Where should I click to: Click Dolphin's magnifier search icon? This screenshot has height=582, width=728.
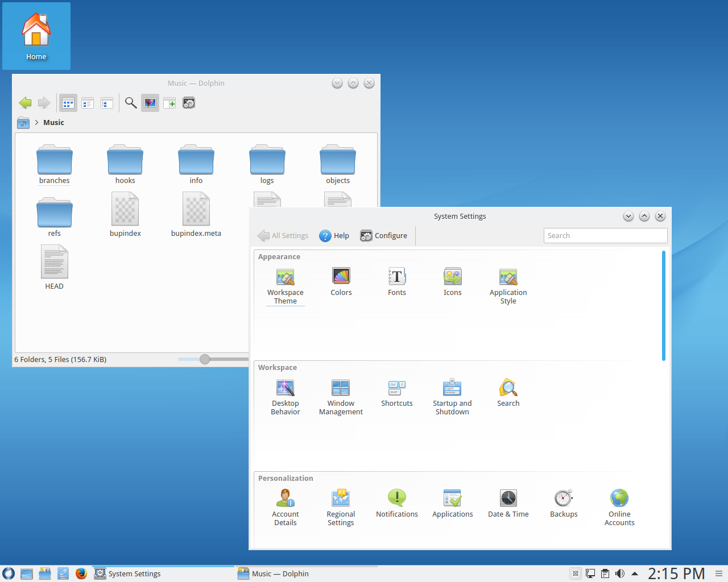(131, 103)
